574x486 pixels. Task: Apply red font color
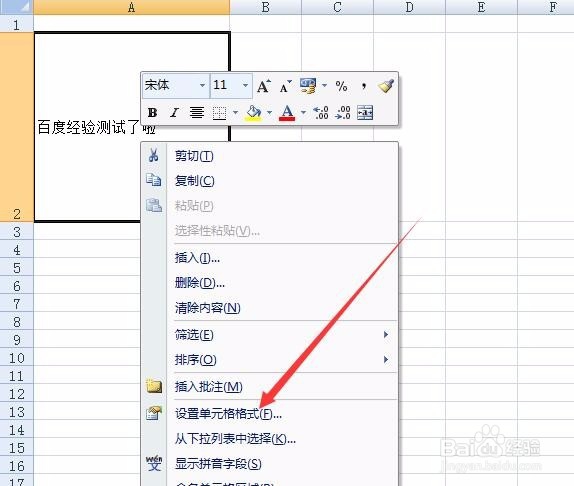(287, 113)
